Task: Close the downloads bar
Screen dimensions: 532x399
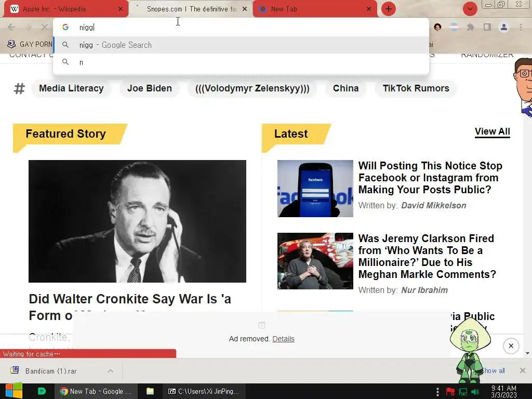Action: point(523,370)
